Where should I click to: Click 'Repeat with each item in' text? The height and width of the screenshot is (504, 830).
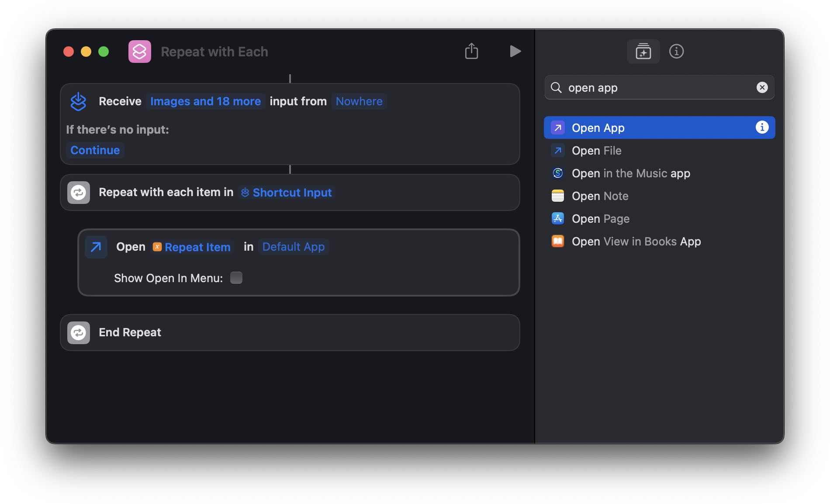click(x=166, y=192)
